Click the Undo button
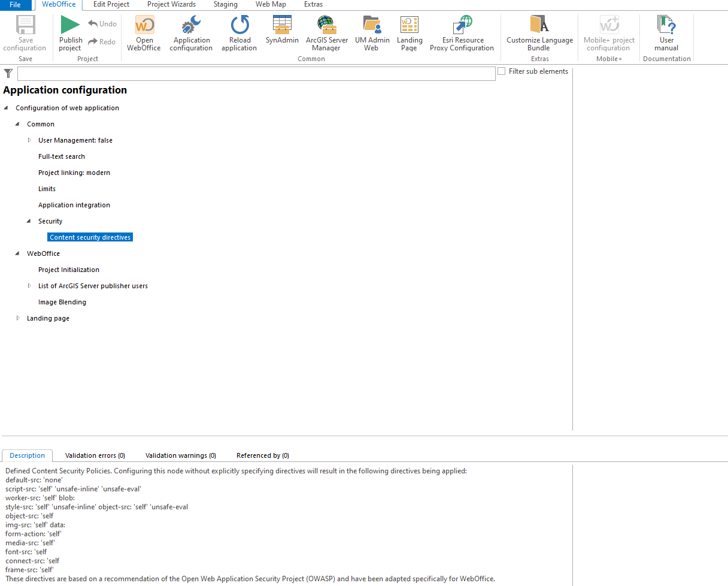The image size is (728, 586). (x=102, y=23)
